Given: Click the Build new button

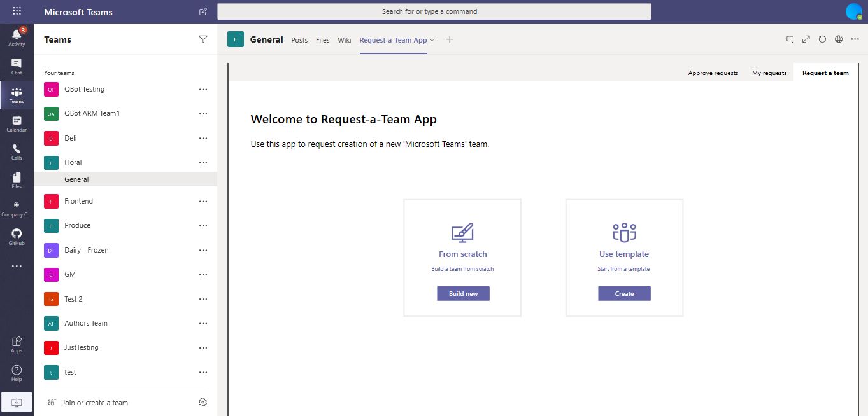Looking at the screenshot, I should tap(463, 293).
